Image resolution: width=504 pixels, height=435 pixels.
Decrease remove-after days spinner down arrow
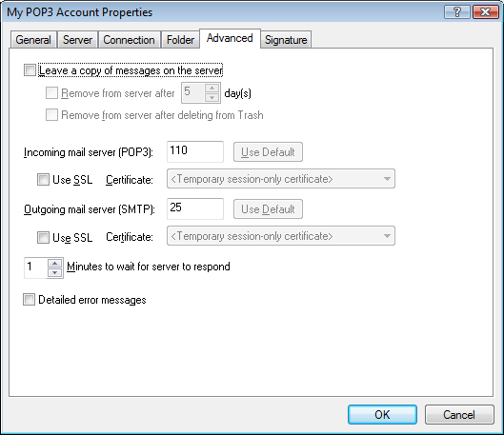coord(212,98)
